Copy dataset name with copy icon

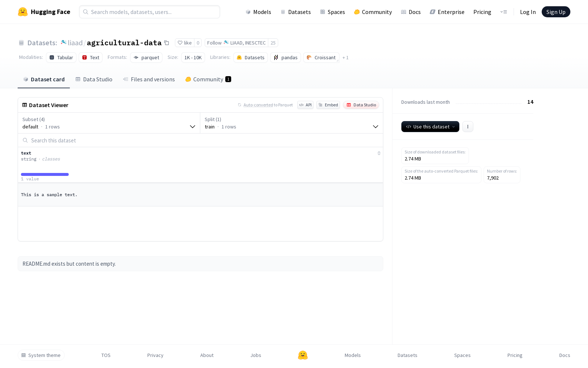[166, 43]
